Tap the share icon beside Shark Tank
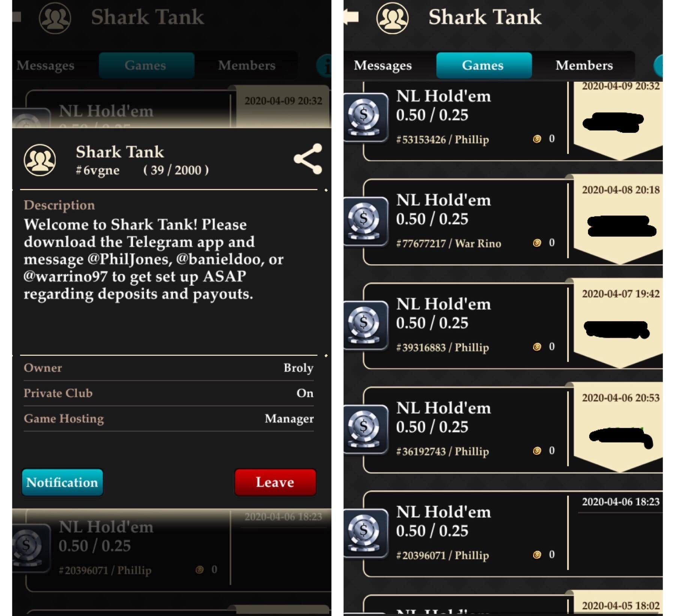This screenshot has width=675, height=616. coord(308,159)
